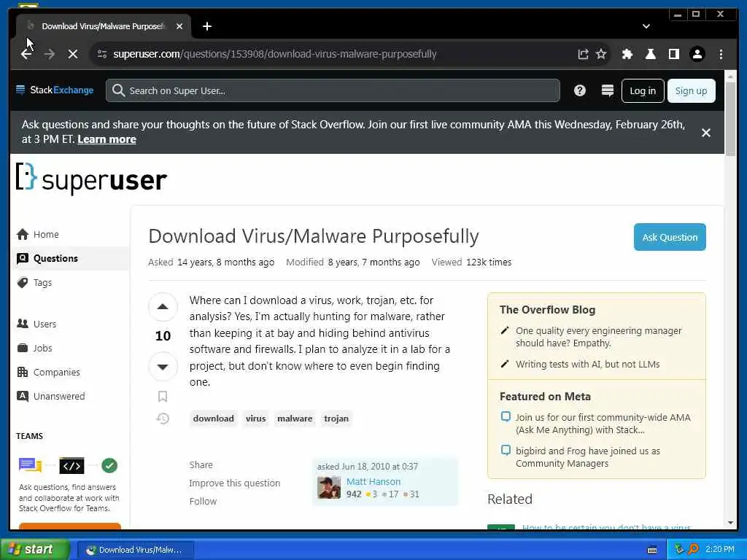Click the trojan tag
The width and height of the screenshot is (747, 560).
tap(336, 419)
